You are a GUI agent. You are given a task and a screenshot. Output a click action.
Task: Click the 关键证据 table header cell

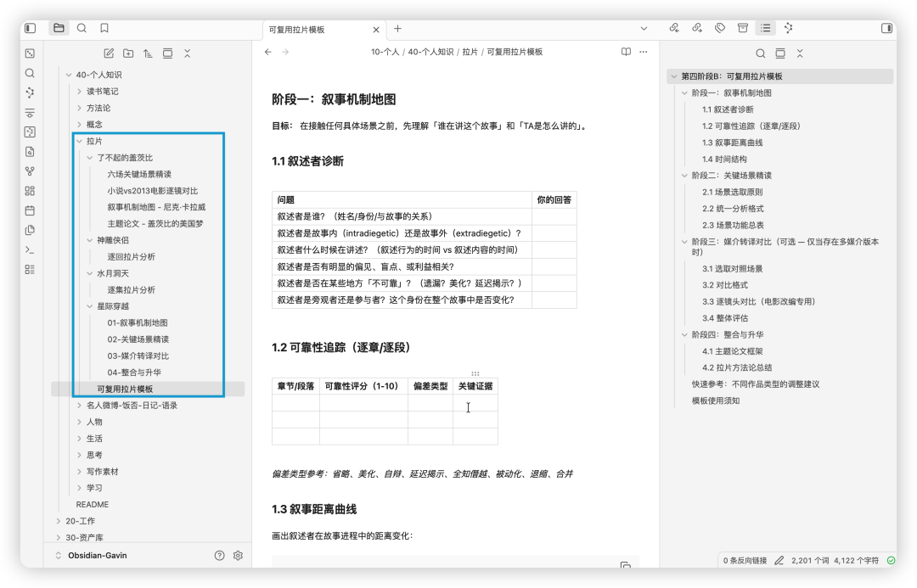(475, 386)
